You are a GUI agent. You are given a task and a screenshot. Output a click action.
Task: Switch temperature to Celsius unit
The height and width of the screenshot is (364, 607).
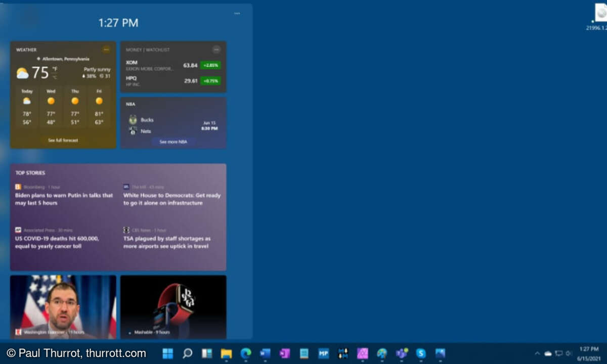pos(55,77)
